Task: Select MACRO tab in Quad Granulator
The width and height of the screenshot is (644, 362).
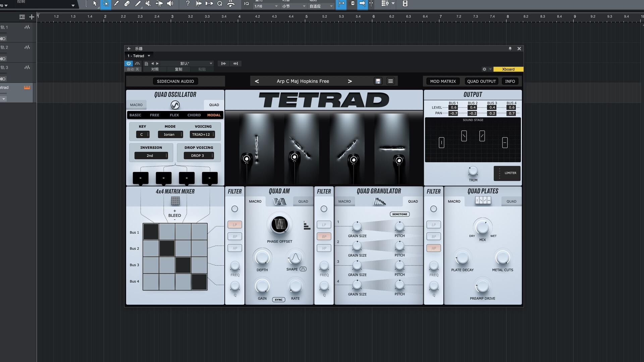Action: (x=344, y=201)
